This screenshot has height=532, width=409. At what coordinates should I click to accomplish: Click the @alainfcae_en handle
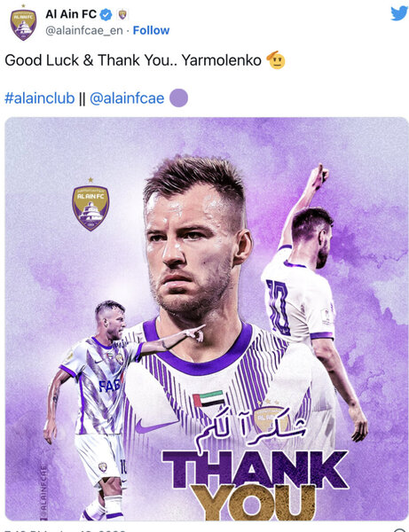(84, 30)
